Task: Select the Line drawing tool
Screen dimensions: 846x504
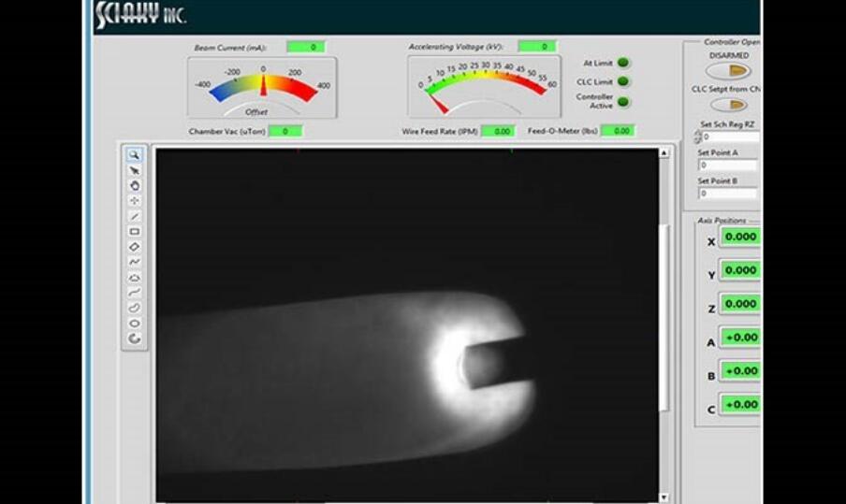Action: [x=135, y=216]
